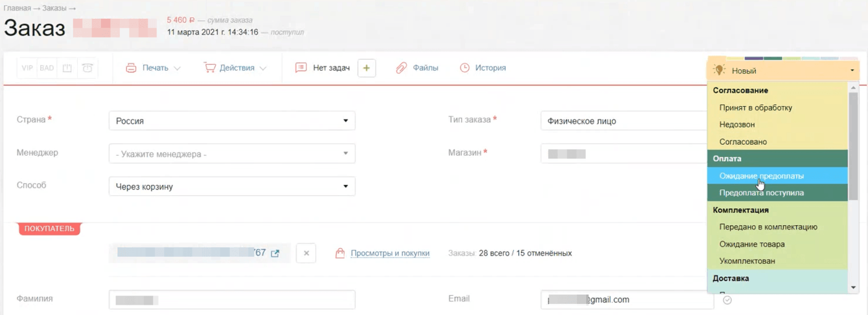Click the Фамилия input field
The width and height of the screenshot is (868, 315).
(232, 299)
